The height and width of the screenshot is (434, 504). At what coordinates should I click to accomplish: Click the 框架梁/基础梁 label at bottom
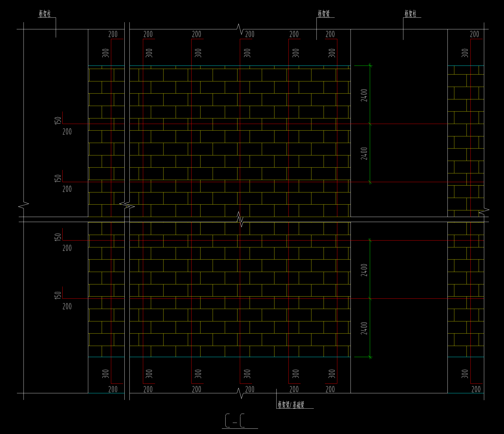pos(291,405)
